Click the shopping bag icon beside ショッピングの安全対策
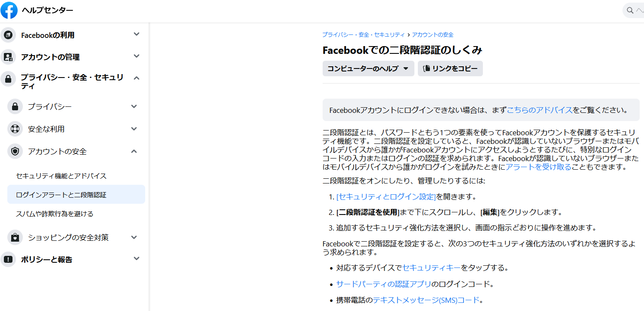This screenshot has height=311, width=644. click(x=15, y=237)
